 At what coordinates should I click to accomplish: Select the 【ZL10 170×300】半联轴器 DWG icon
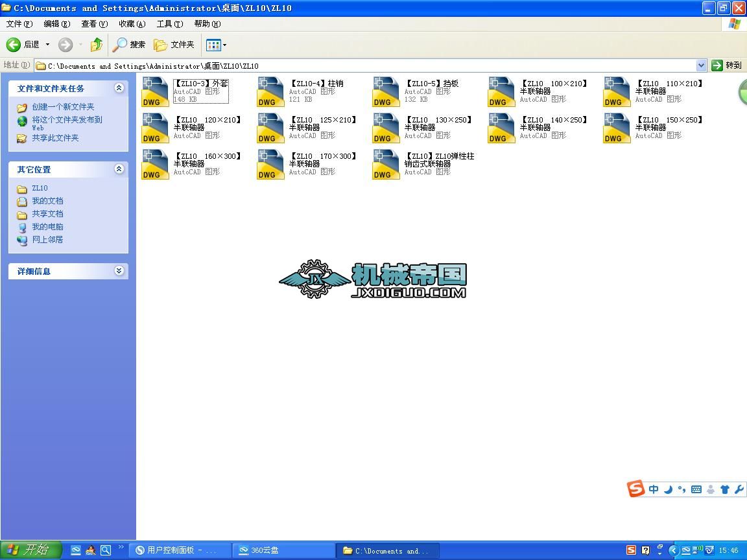coord(270,164)
